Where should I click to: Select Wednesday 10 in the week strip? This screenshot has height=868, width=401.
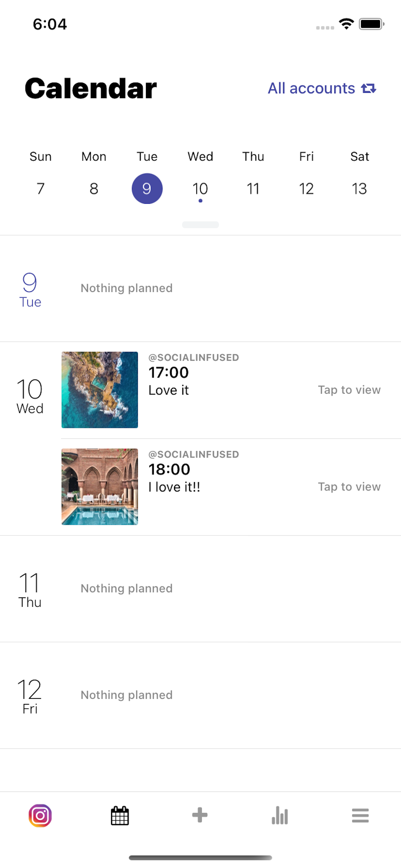(200, 188)
